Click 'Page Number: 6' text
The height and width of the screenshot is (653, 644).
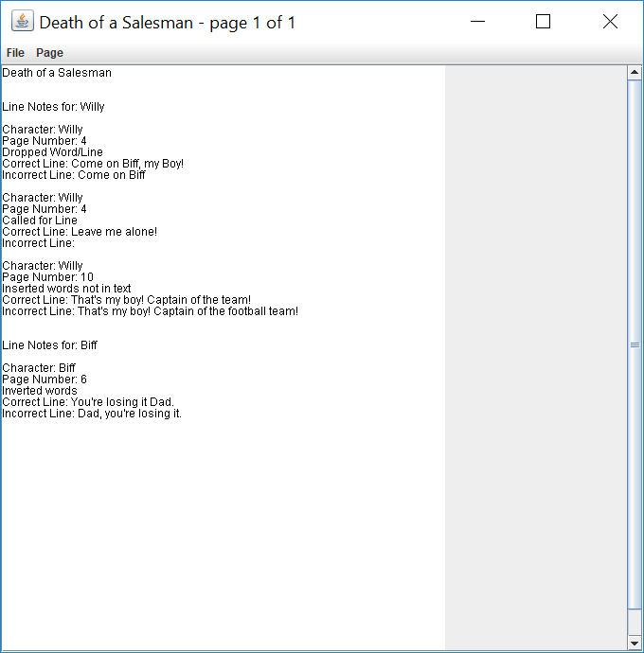tap(45, 379)
